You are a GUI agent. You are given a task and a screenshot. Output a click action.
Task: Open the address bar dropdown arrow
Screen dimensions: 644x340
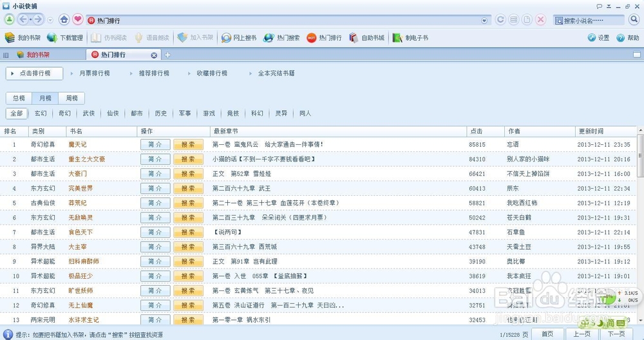(484, 20)
